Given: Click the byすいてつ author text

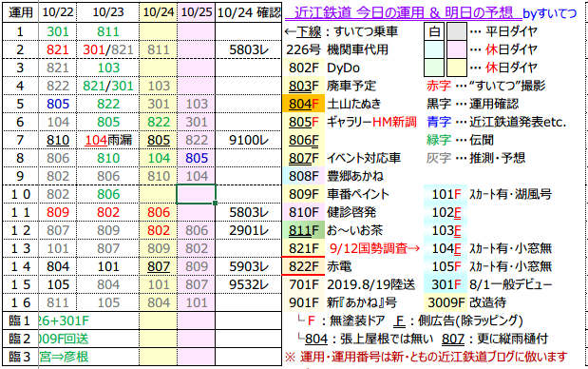Looking at the screenshot, I should click(550, 14).
